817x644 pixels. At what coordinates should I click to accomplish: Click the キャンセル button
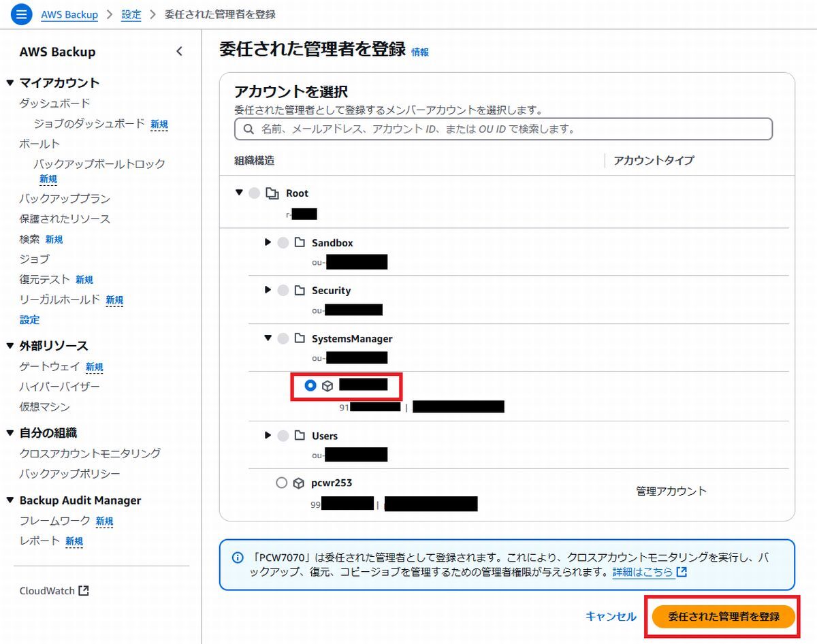611,616
